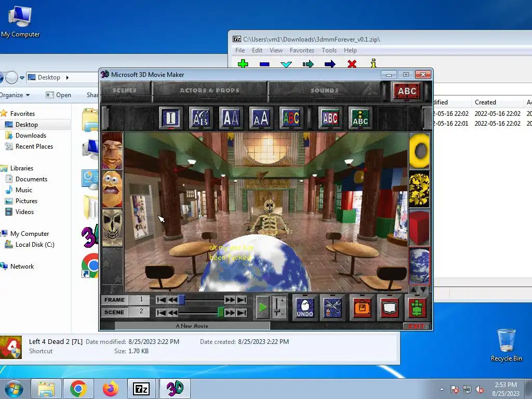The width and height of the screenshot is (532, 399).
Task: Open Edit menu in 7-Zip window
Action: coord(257,50)
